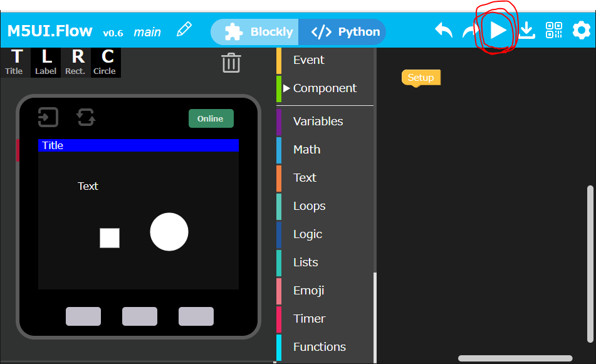Open the Loops block category
The height and width of the screenshot is (364, 596).
point(309,205)
